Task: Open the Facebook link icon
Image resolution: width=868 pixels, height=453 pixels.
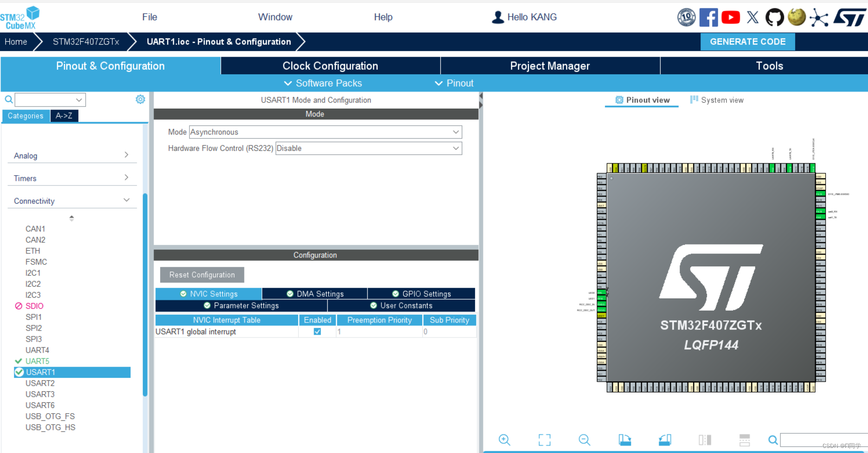Action: (x=708, y=18)
